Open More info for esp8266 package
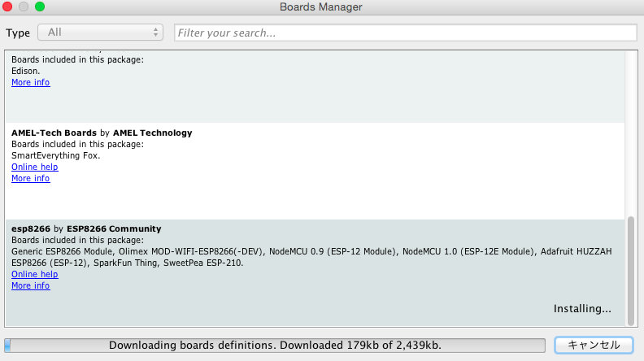This screenshot has width=644, height=361. (x=30, y=286)
